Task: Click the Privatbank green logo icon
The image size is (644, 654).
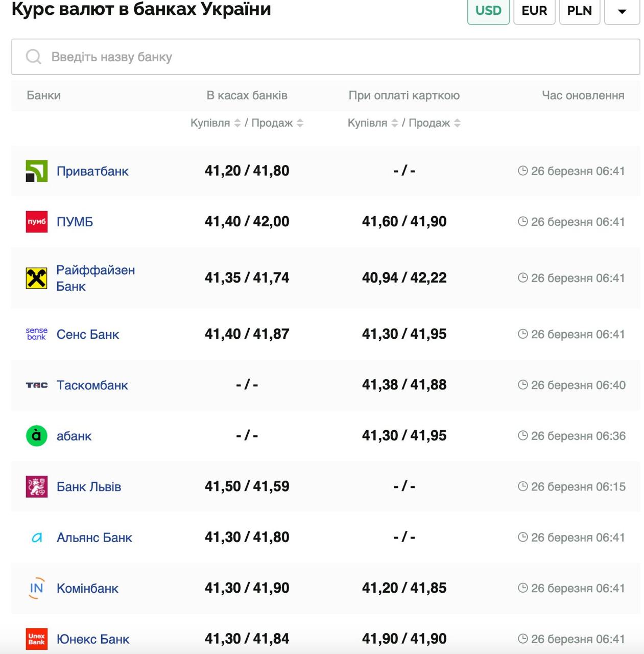Action: pos(36,171)
